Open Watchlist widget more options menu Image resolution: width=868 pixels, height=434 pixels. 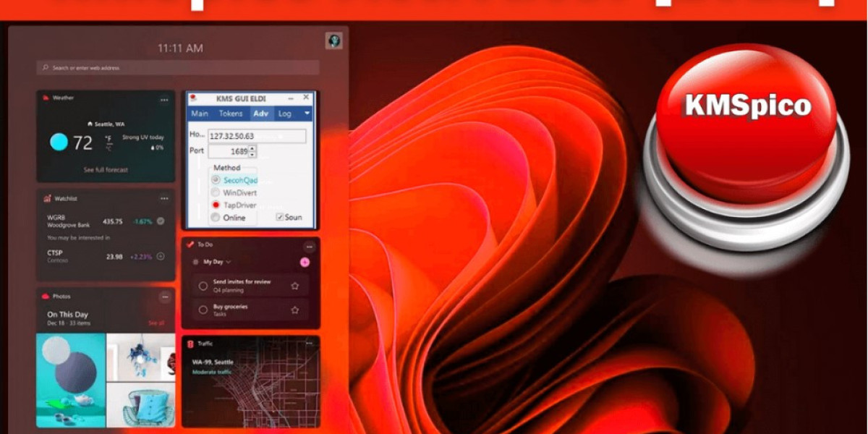164,198
